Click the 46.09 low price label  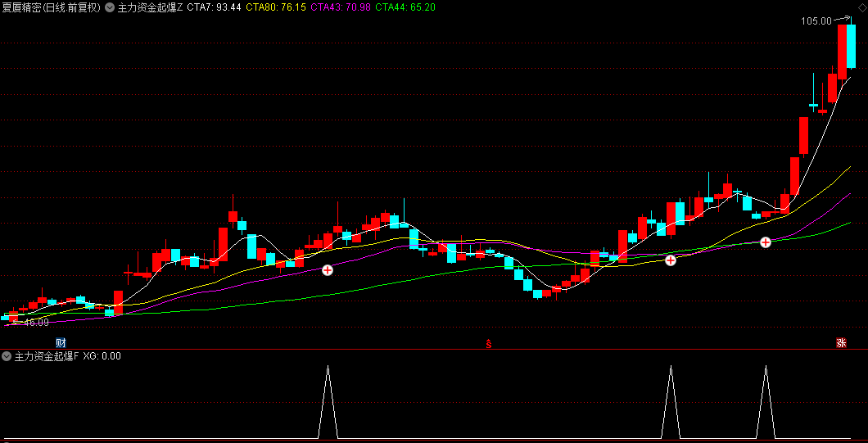[36, 323]
